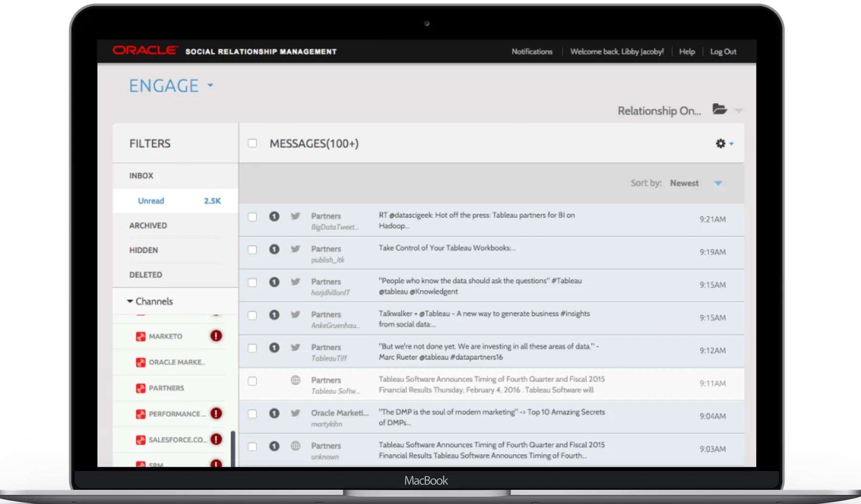Open the ENGAGE module dropdown arrow
Screen dimensions: 861x504
tap(210, 86)
